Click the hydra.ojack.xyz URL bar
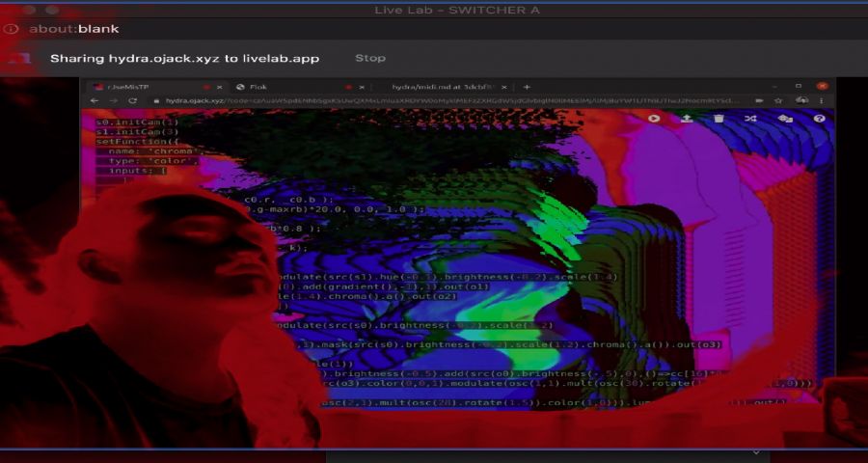 click(x=451, y=100)
